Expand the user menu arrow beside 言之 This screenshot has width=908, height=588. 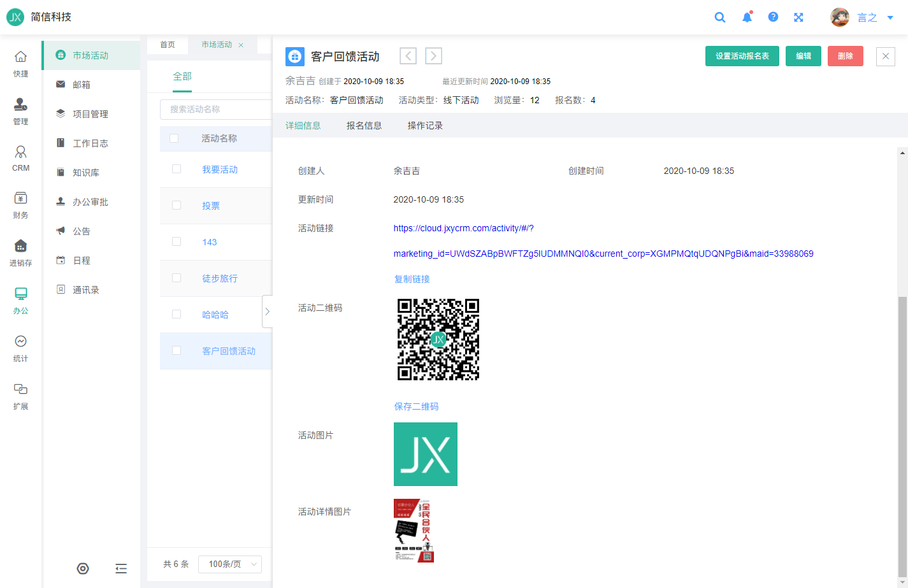[x=891, y=18]
